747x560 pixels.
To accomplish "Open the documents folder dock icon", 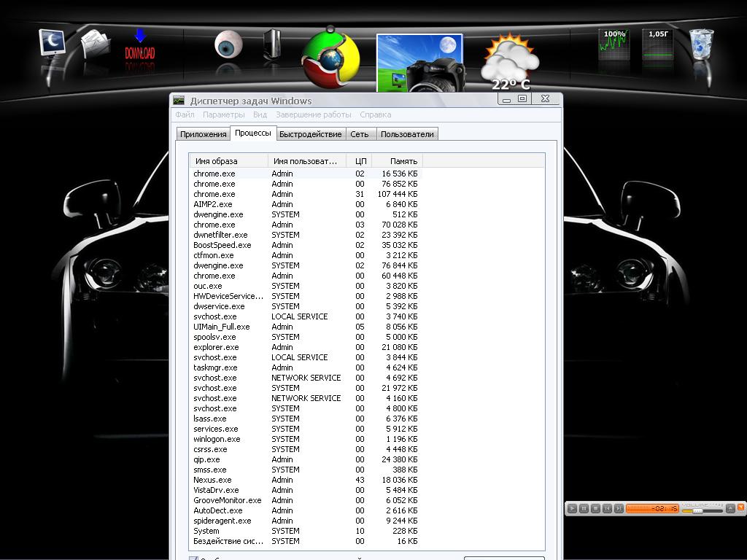I will click(x=96, y=45).
